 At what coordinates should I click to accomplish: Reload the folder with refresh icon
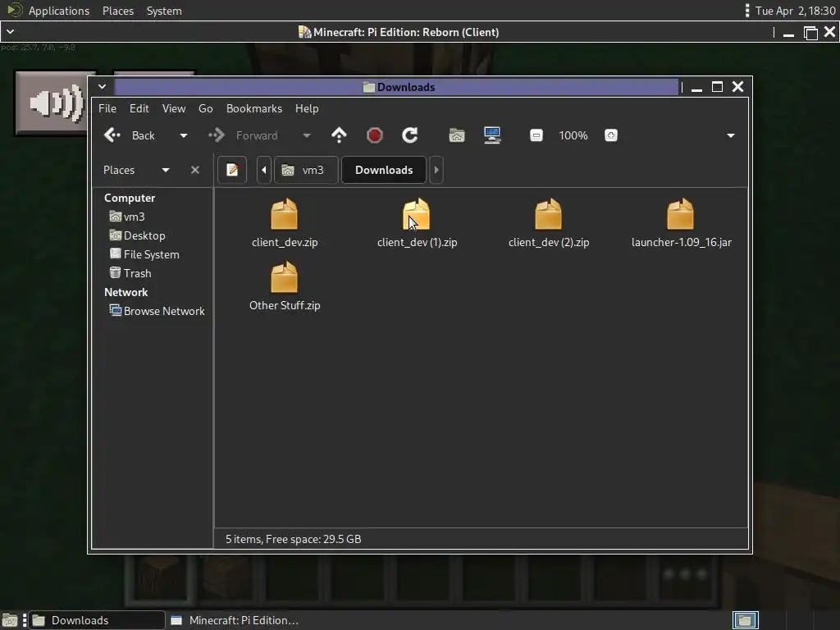tap(410, 135)
